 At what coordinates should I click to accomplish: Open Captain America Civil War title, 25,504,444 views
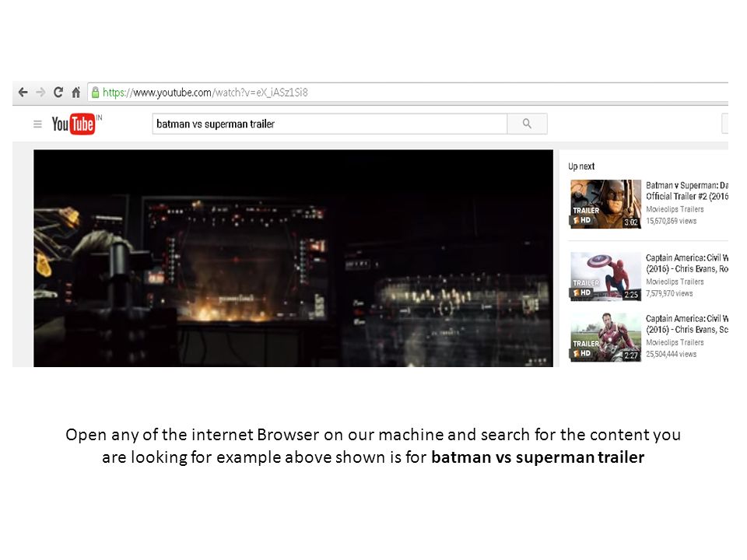click(x=686, y=324)
